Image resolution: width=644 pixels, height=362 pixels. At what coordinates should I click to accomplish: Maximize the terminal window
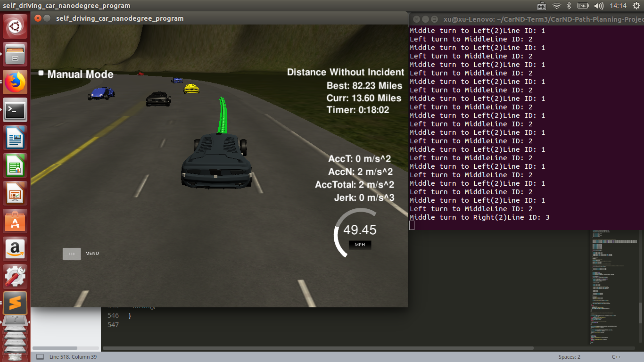[434, 19]
